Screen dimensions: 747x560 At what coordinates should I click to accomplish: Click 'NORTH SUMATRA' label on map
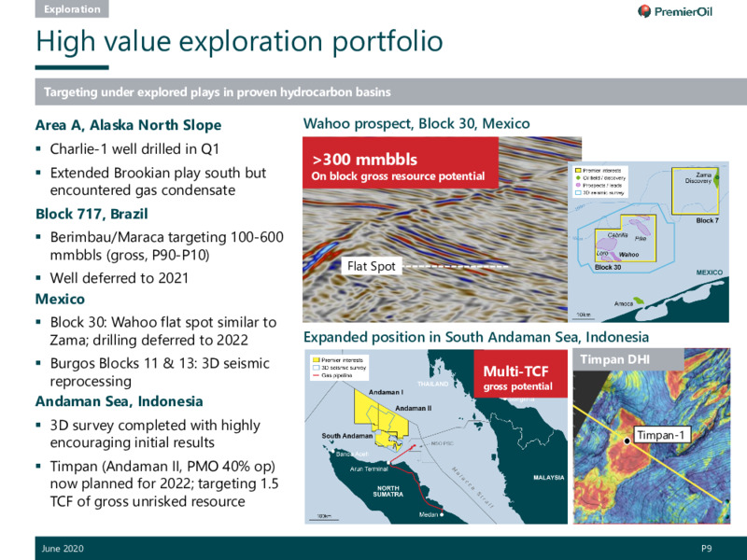tap(388, 492)
